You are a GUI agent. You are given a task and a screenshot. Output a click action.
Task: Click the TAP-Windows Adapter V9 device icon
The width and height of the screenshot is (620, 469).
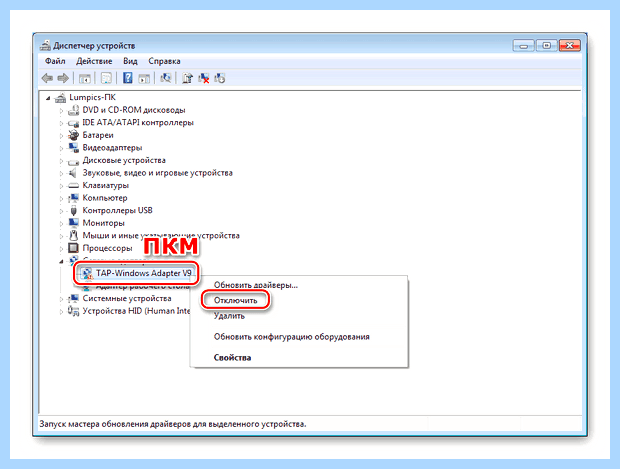click(x=87, y=274)
